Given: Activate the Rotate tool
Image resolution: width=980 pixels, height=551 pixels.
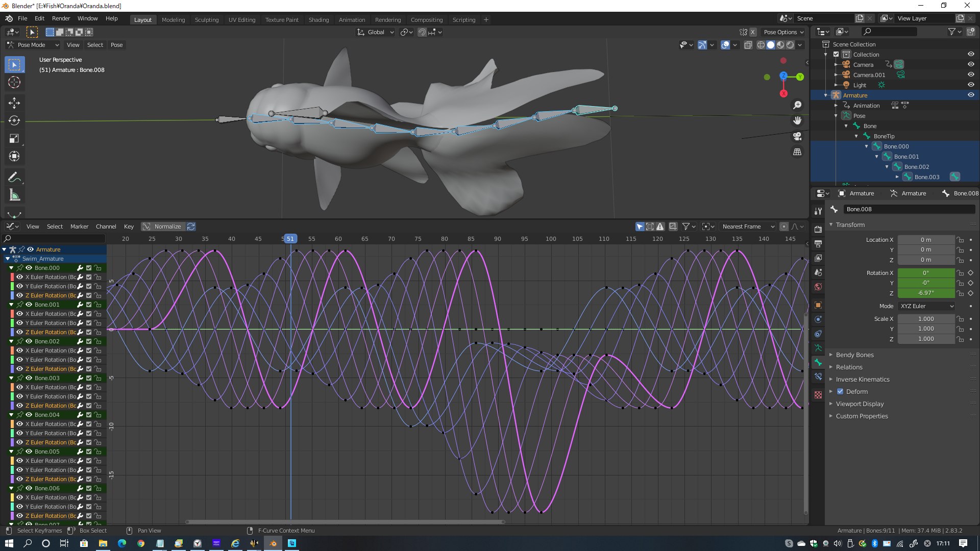Looking at the screenshot, I should coord(14,121).
